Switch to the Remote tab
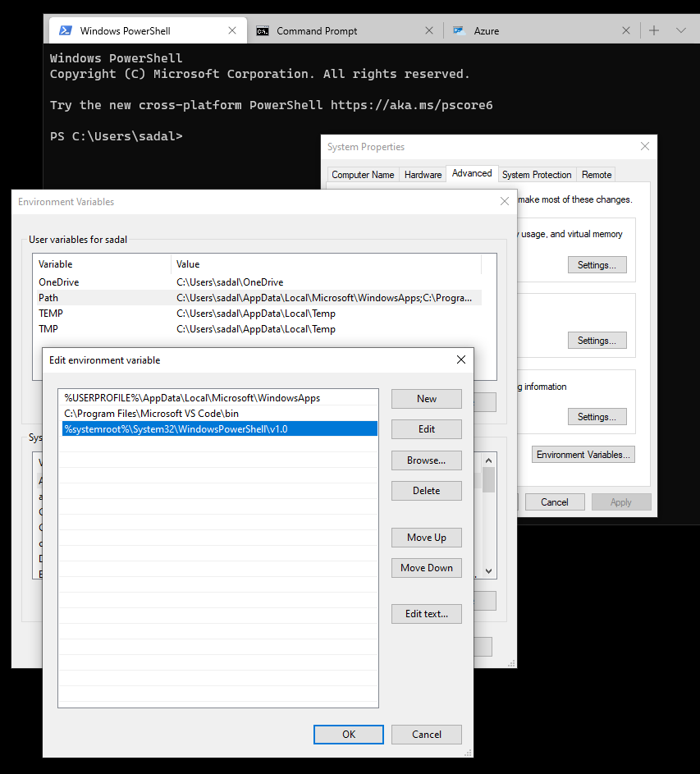This screenshot has width=700, height=774. (596, 174)
